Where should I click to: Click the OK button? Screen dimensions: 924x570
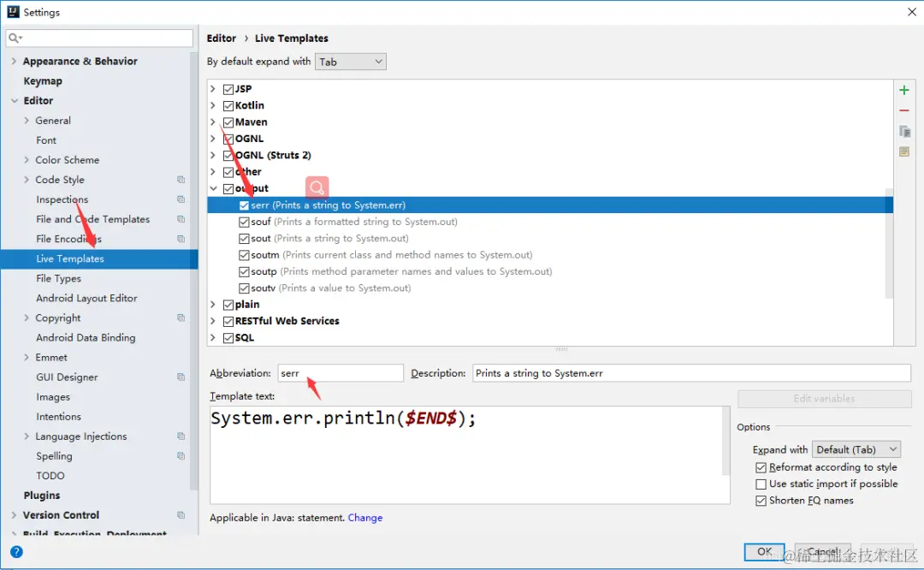pyautogui.click(x=764, y=552)
